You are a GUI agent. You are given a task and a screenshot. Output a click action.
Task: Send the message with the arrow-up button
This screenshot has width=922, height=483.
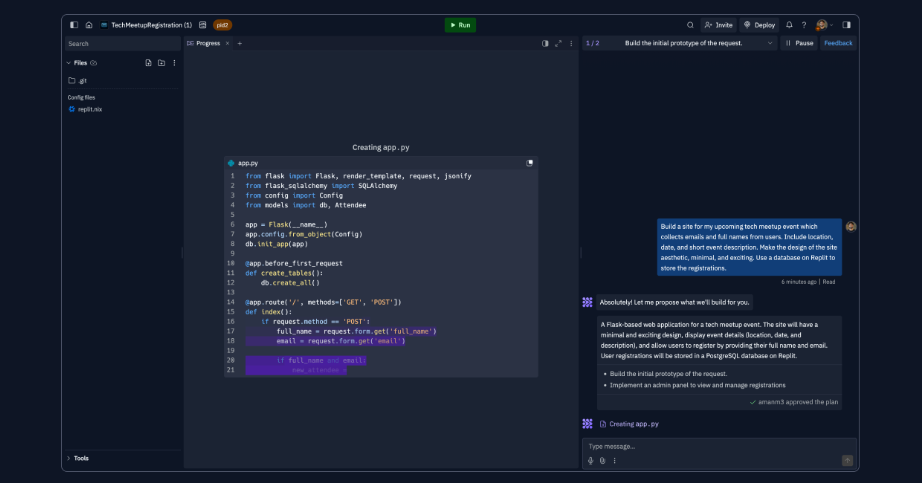click(x=847, y=461)
